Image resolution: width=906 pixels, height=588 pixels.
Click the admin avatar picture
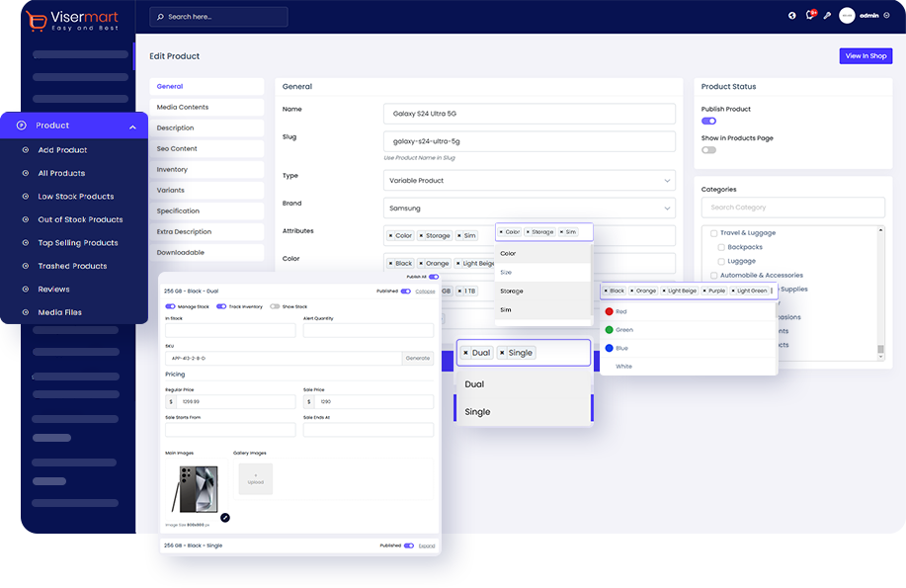point(847,16)
